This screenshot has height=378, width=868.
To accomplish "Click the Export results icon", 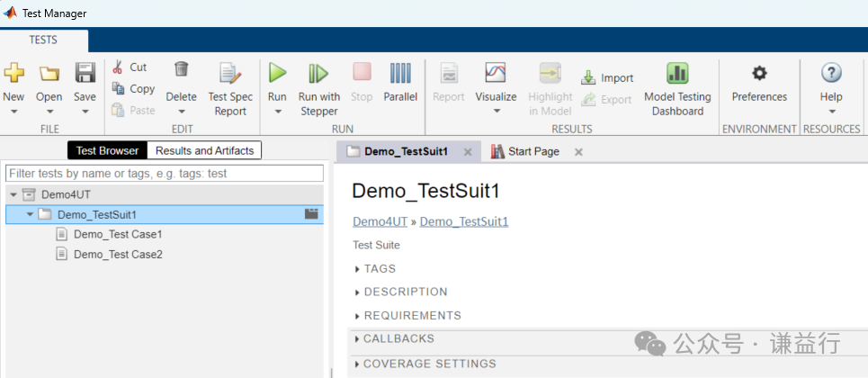I will coord(588,100).
